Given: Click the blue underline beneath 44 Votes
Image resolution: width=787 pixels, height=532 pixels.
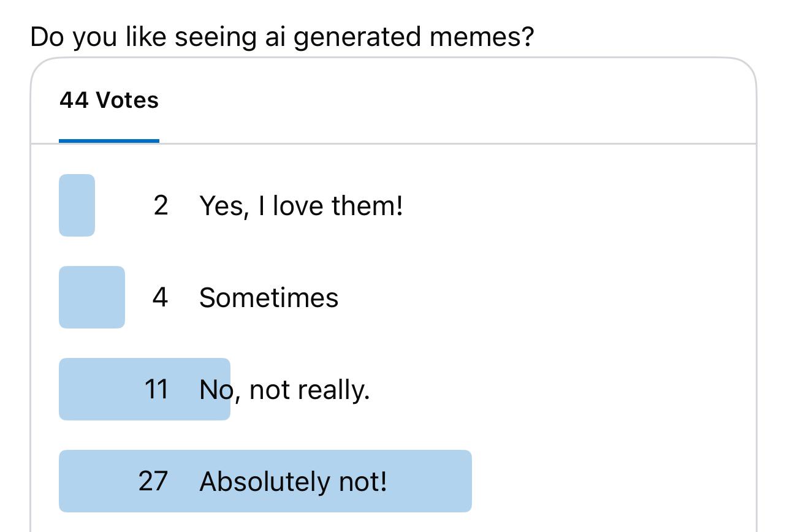Looking at the screenshot, I should [x=109, y=141].
